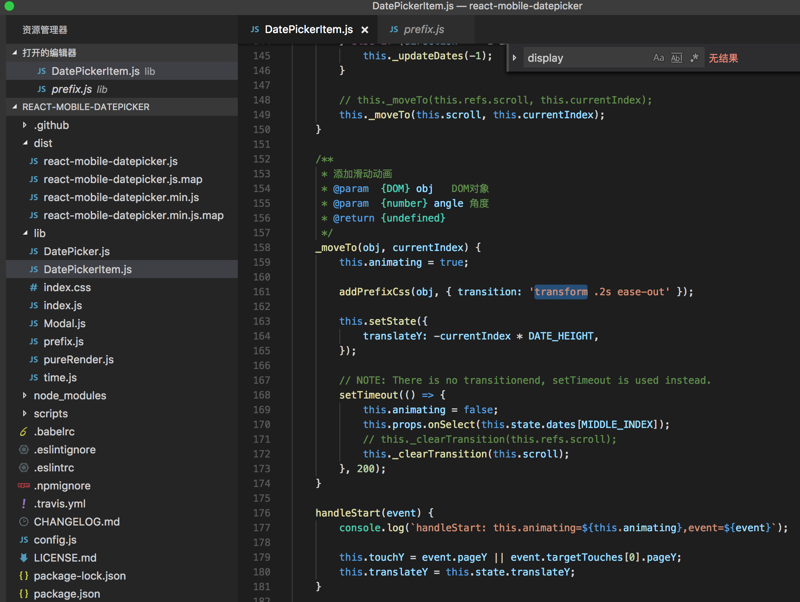This screenshot has height=602, width=800.
Task: Click the package.json braces icon
Action: (x=24, y=593)
